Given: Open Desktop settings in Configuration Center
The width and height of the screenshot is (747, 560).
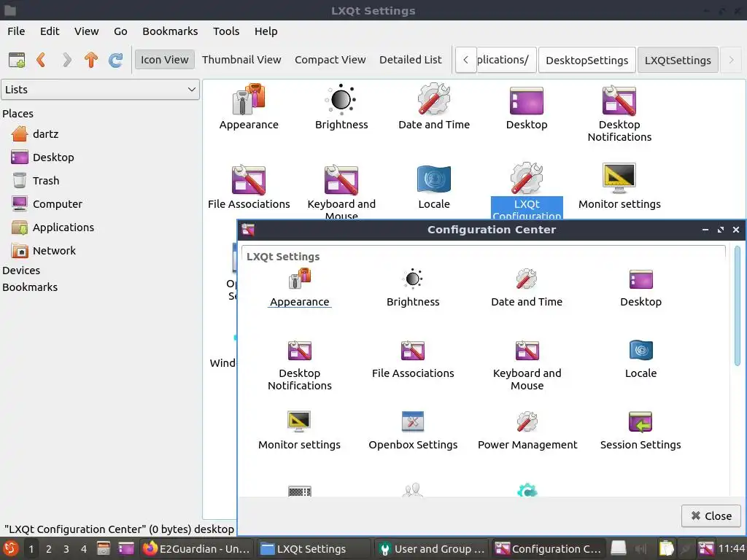Looking at the screenshot, I should coord(640,287).
